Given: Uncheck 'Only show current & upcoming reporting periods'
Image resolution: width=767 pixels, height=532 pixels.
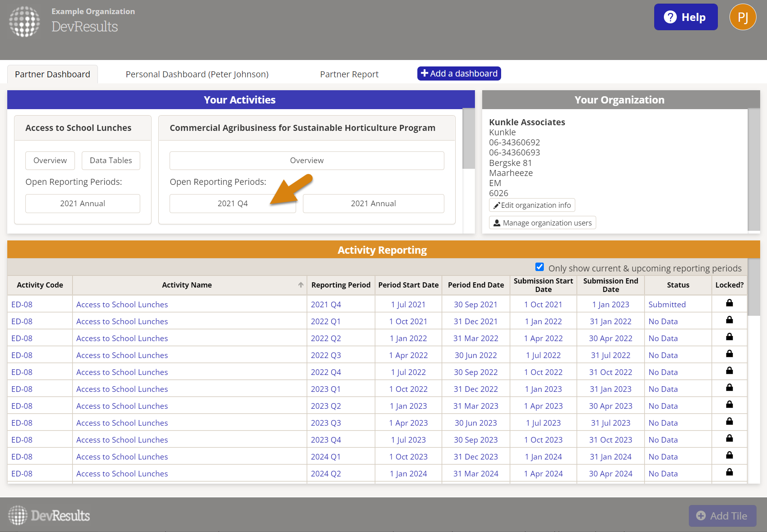Looking at the screenshot, I should (x=539, y=267).
